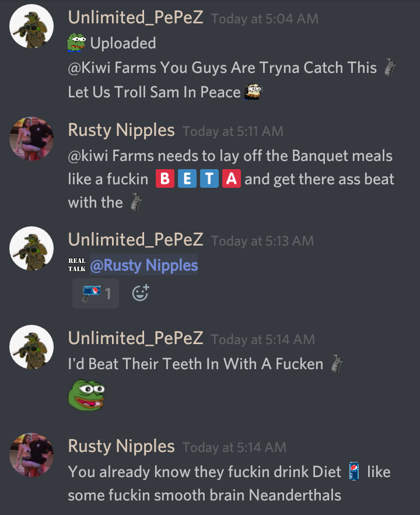The width and height of the screenshot is (420, 515).
Task: Click the emoji after Sam In Peace
Action: 253,92
